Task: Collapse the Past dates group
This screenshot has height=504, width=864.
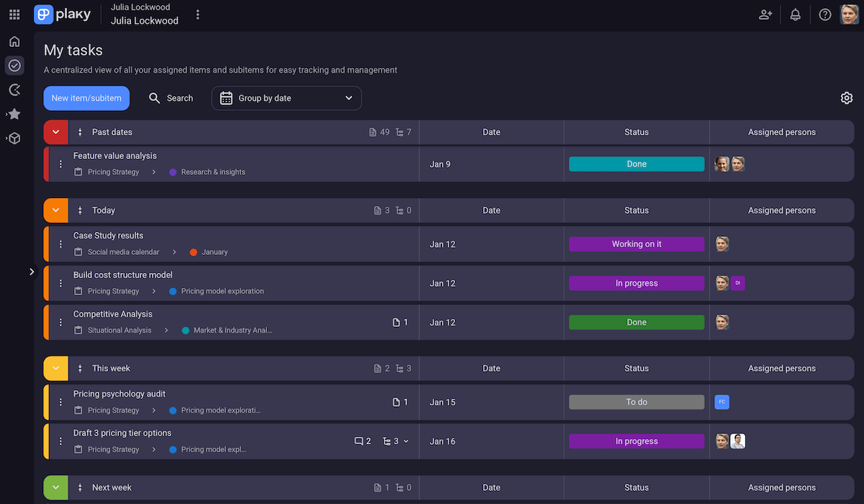Action: tap(55, 132)
